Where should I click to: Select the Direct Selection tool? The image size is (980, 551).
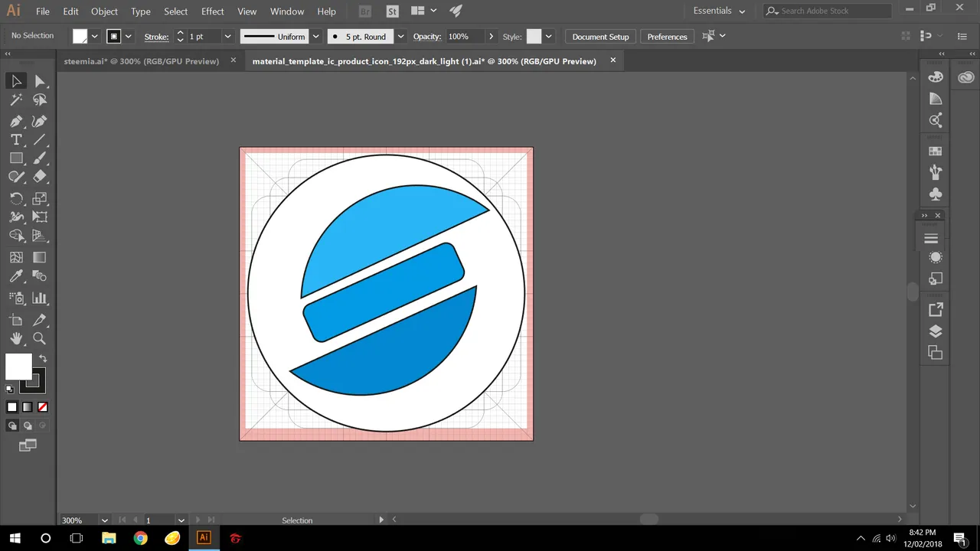pos(40,81)
